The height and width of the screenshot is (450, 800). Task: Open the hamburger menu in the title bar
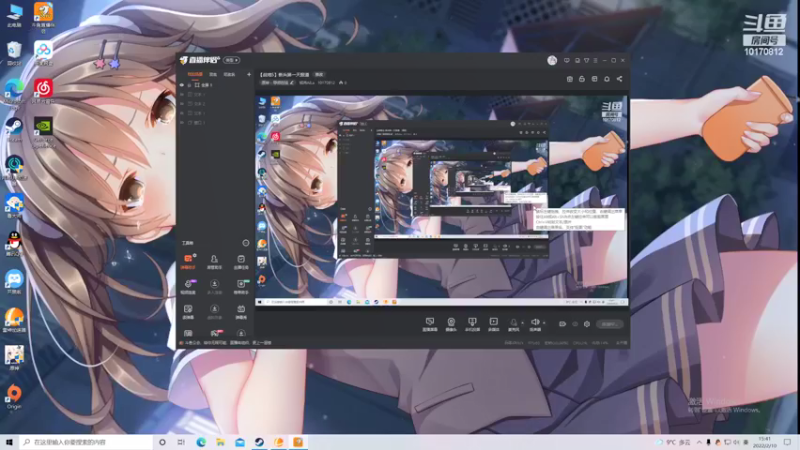click(595, 60)
